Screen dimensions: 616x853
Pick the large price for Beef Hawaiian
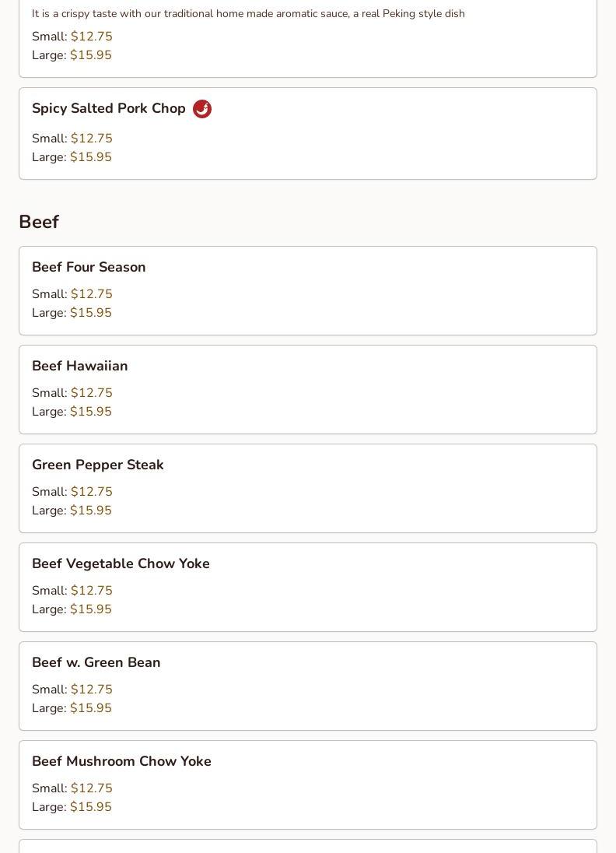pyautogui.click(x=91, y=412)
